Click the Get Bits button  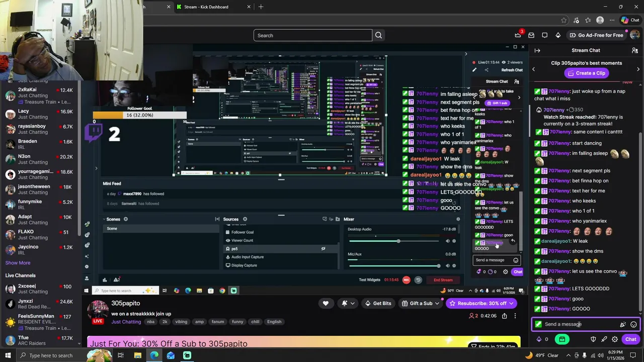click(x=378, y=303)
